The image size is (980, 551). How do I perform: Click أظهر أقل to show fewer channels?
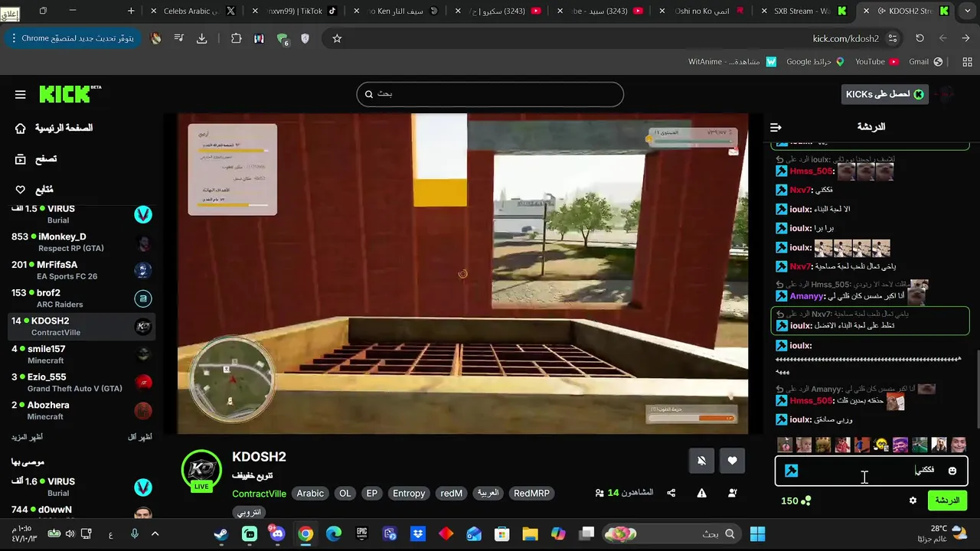pyautogui.click(x=139, y=437)
